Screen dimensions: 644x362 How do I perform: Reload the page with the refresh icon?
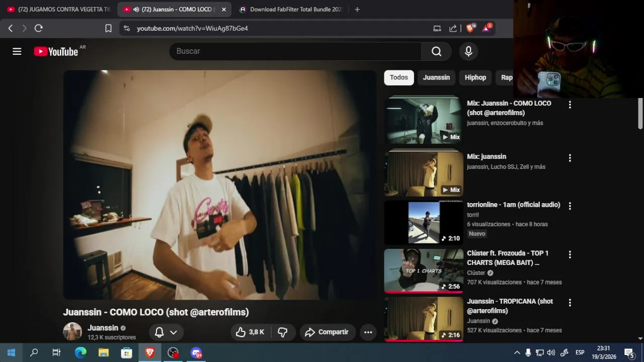(x=38, y=28)
